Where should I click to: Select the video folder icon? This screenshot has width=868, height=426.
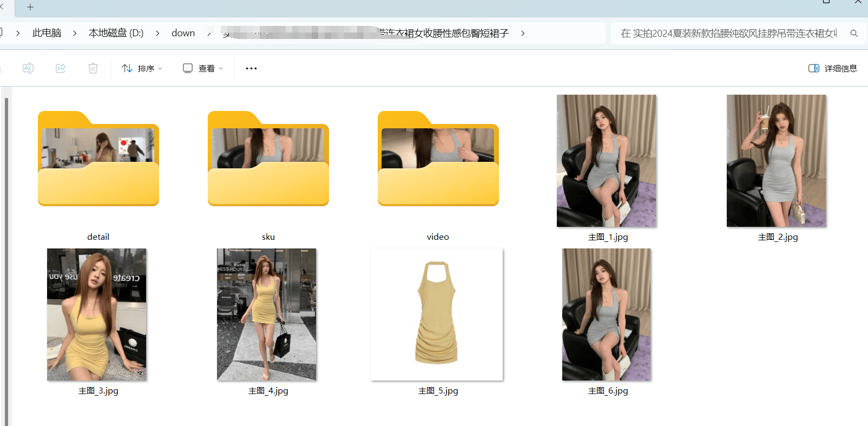[438, 159]
